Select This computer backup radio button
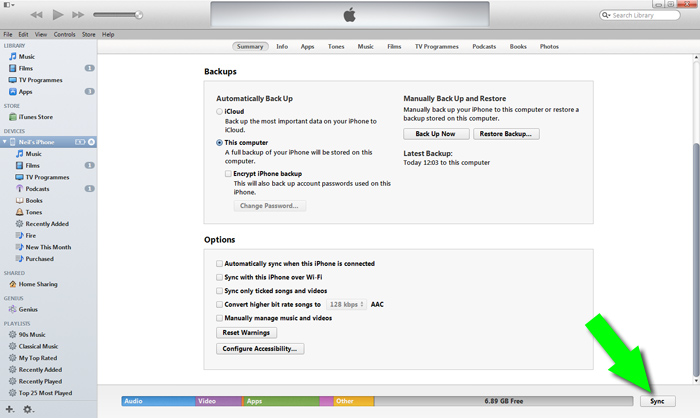The height and width of the screenshot is (418, 700). click(219, 142)
